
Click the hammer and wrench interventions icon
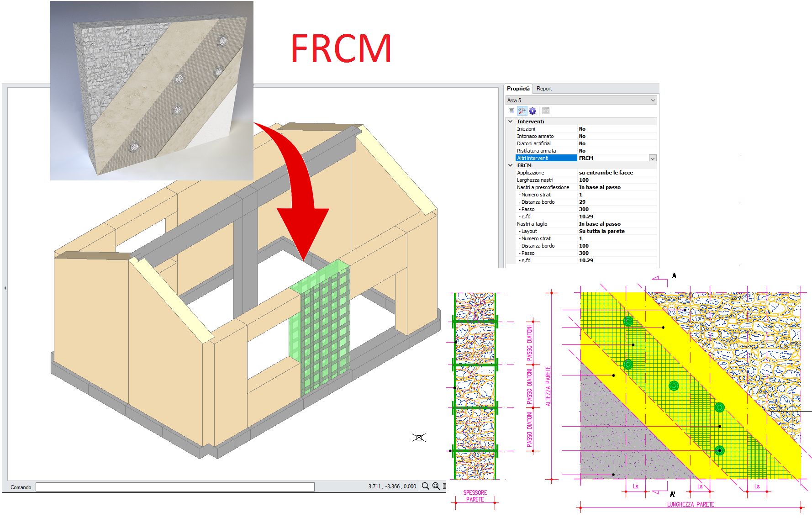point(522,111)
